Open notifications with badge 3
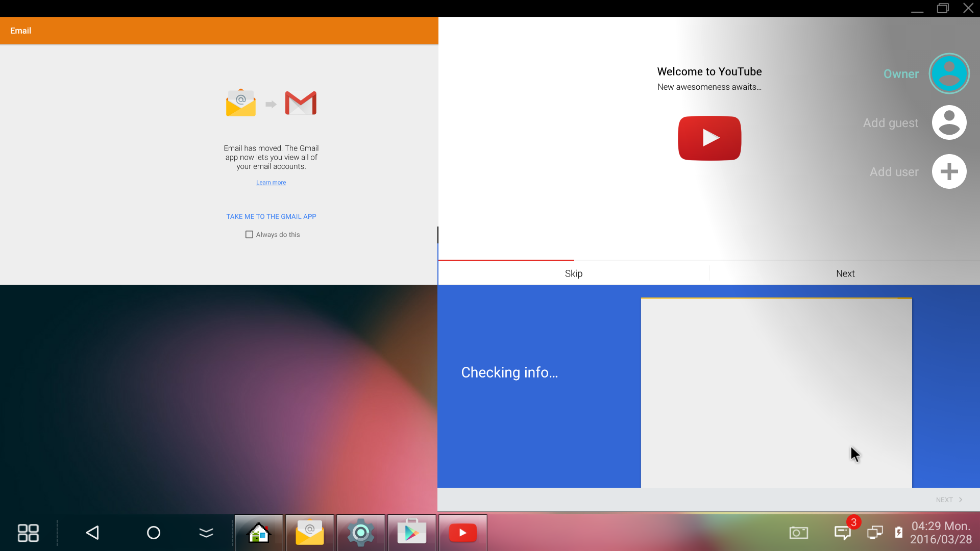The image size is (980, 551). [x=843, y=533]
